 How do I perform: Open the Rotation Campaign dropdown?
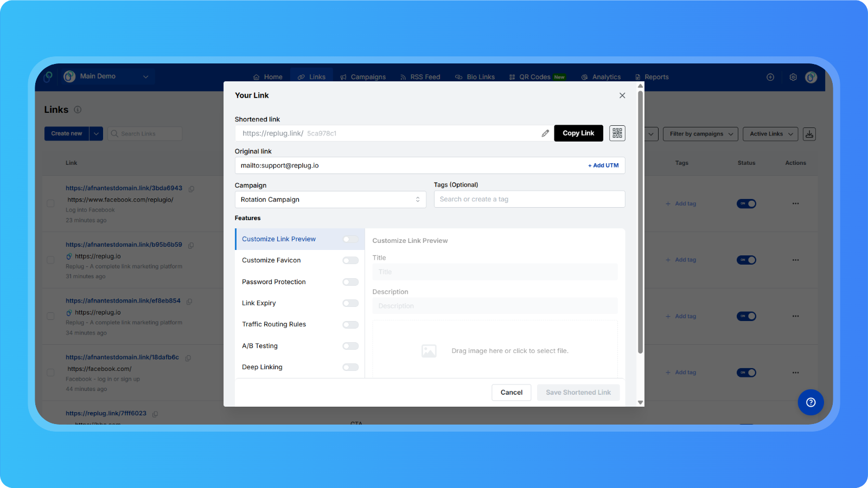click(330, 200)
